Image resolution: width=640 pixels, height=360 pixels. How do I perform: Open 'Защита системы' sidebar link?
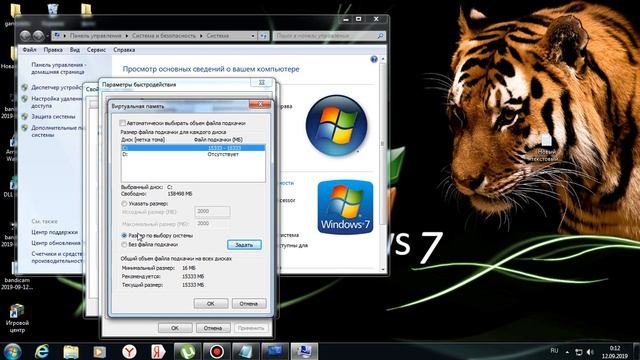click(53, 116)
